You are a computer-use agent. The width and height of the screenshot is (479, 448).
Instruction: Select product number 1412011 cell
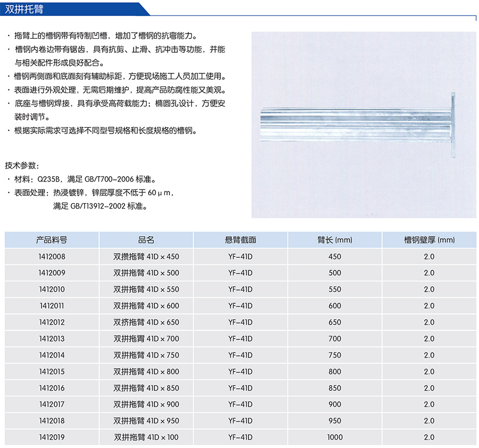(52, 306)
